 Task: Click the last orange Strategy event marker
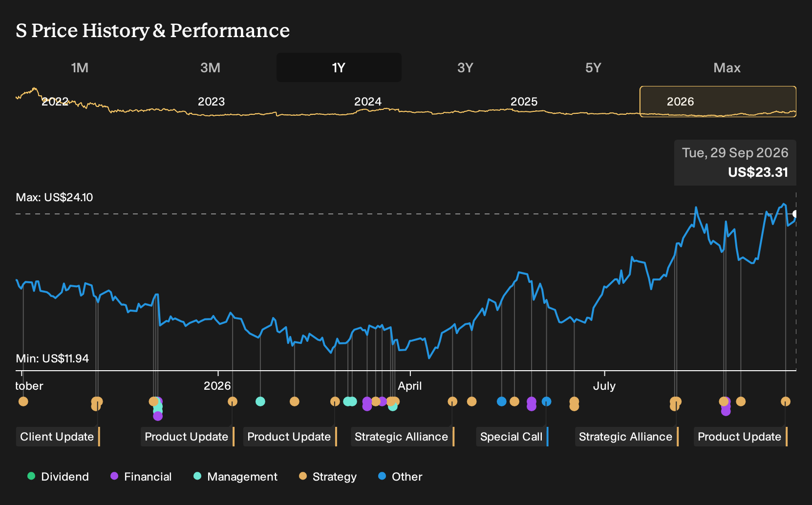pyautogui.click(x=785, y=401)
